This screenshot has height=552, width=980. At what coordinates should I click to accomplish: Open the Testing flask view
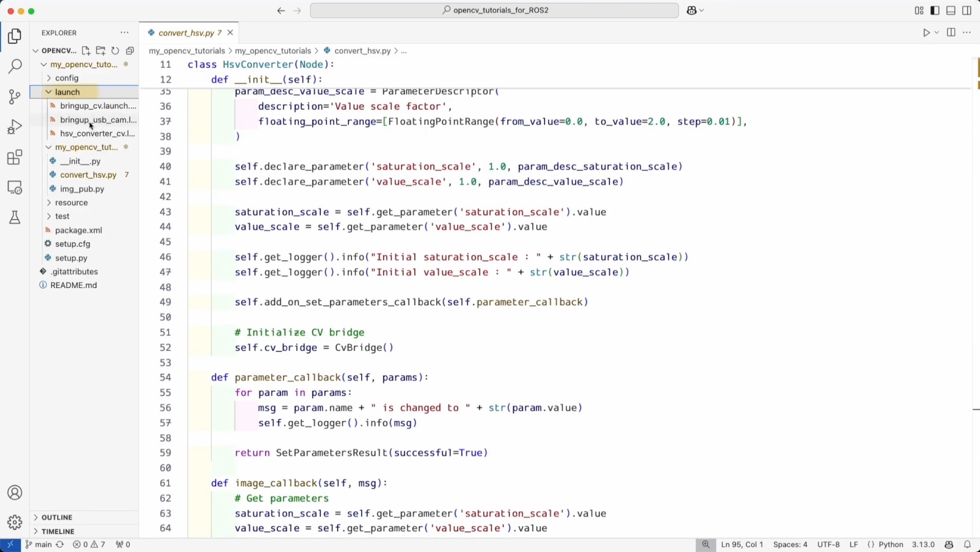point(15,217)
